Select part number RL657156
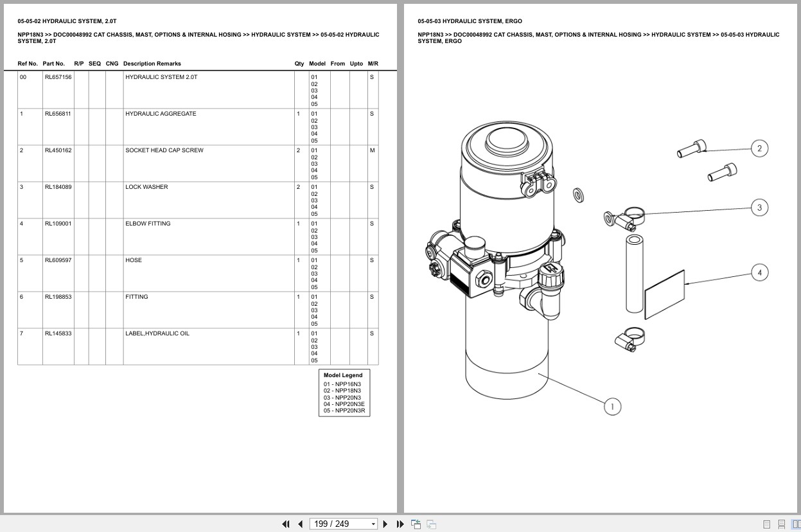Screen dimensions: 801x532 coord(58,77)
